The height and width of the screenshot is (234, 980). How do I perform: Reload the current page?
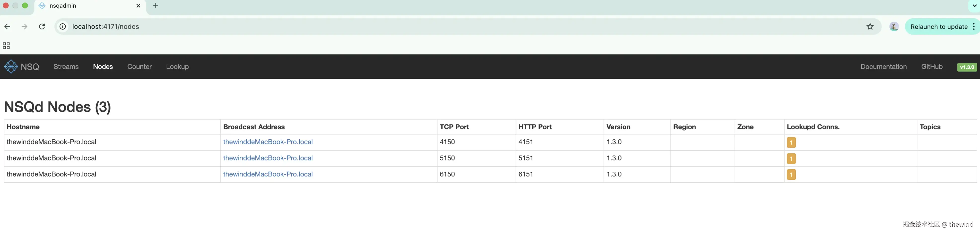click(42, 27)
